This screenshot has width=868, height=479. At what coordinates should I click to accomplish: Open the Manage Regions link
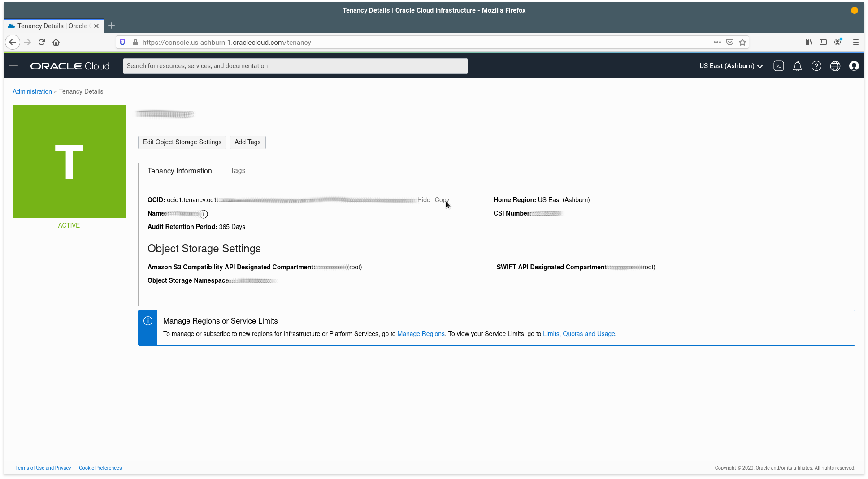click(x=421, y=334)
